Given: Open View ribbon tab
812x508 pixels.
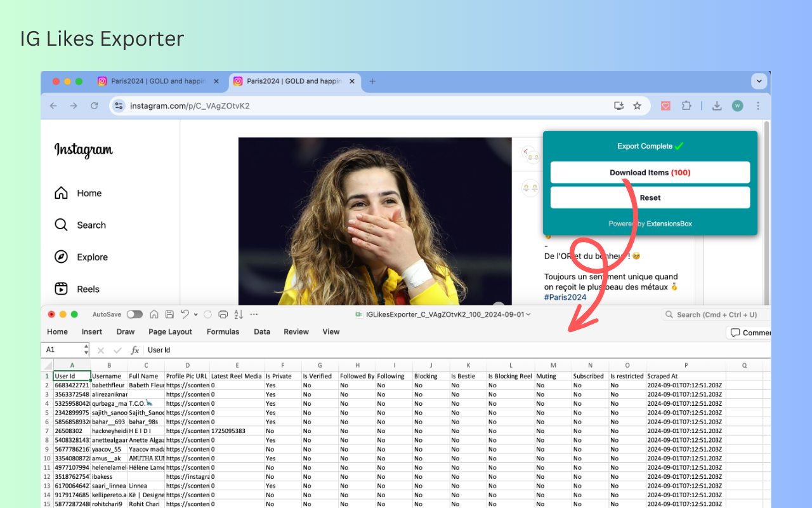Looking at the screenshot, I should pos(331,331).
